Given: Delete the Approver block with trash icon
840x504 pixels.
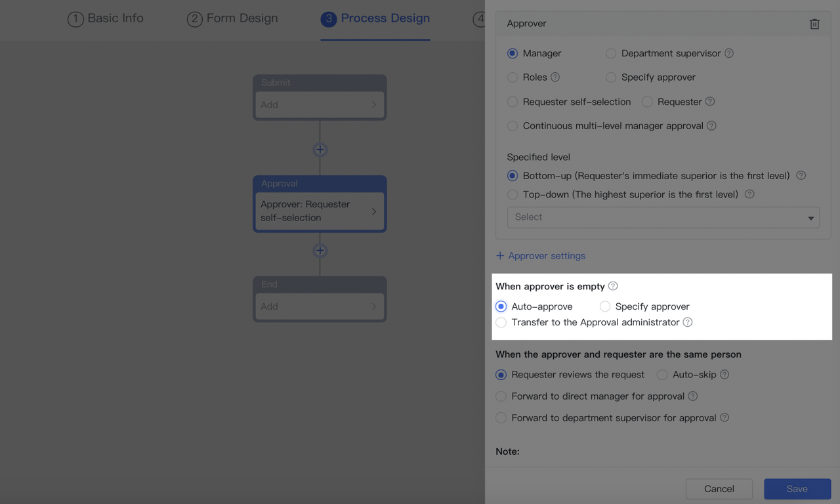Looking at the screenshot, I should point(814,24).
